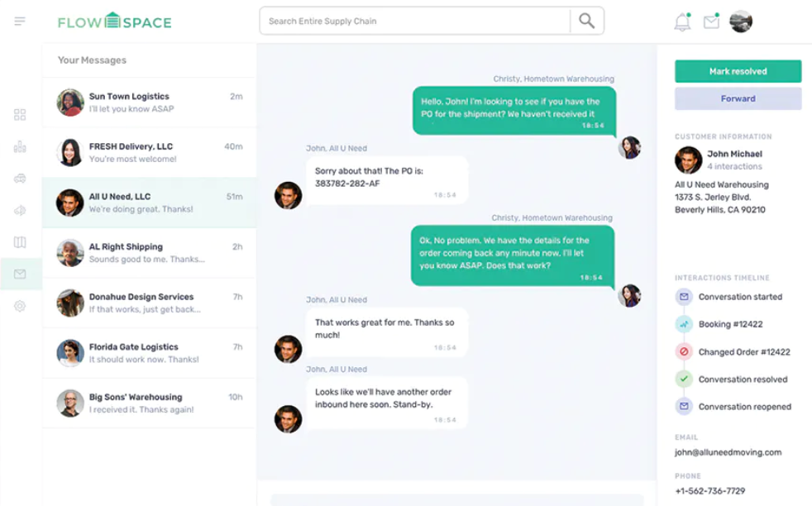
Task: Click the search magnifier button
Action: click(x=586, y=21)
